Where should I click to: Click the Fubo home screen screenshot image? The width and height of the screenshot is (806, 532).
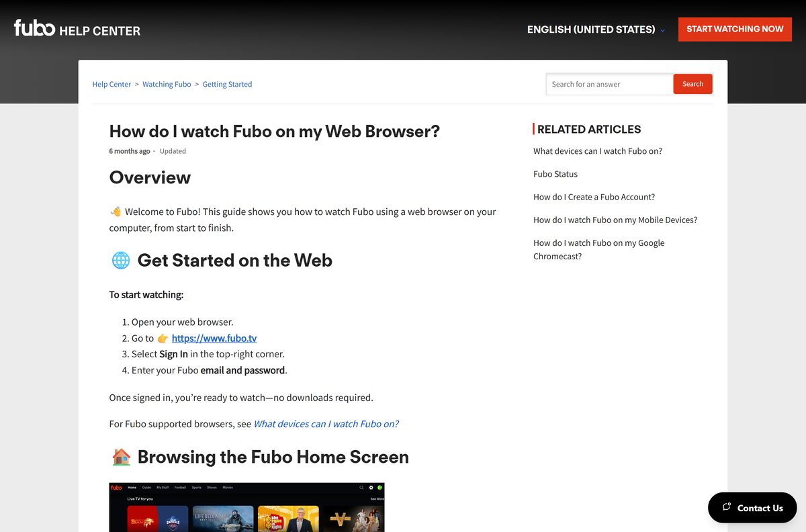247,507
